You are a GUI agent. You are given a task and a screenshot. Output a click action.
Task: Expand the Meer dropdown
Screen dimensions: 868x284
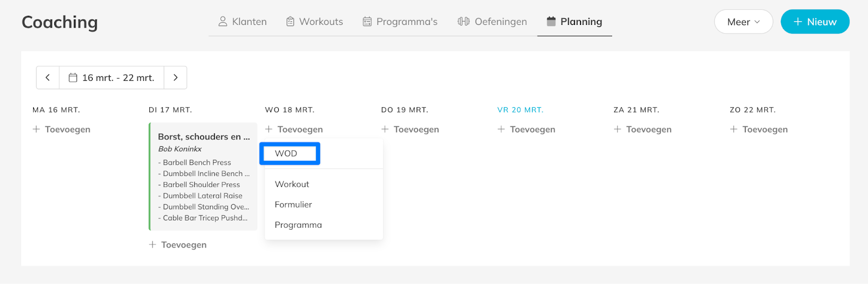click(x=743, y=22)
